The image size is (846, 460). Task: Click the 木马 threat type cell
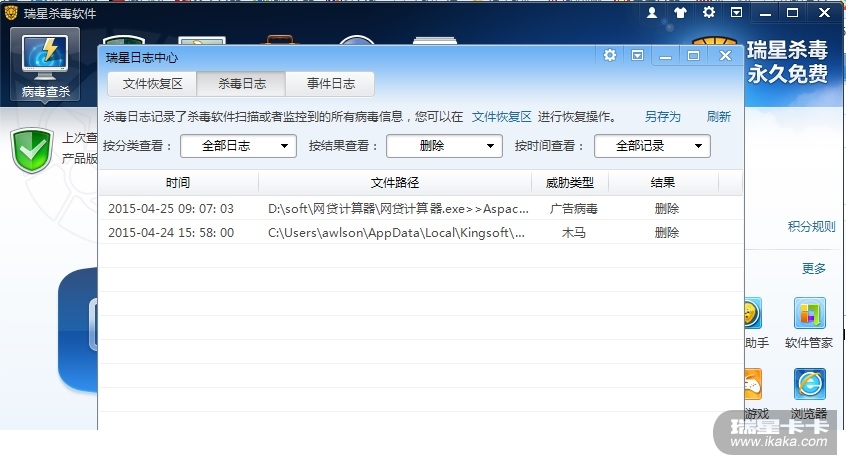click(x=574, y=232)
